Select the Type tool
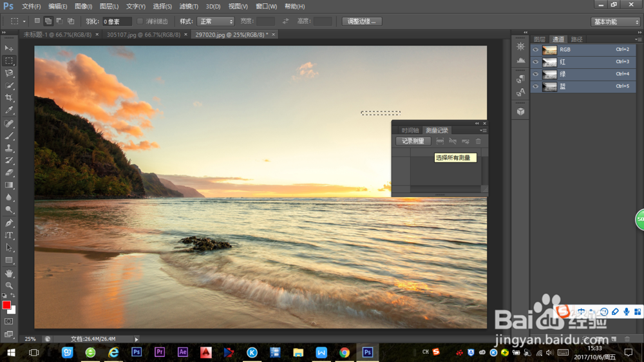 [8, 236]
